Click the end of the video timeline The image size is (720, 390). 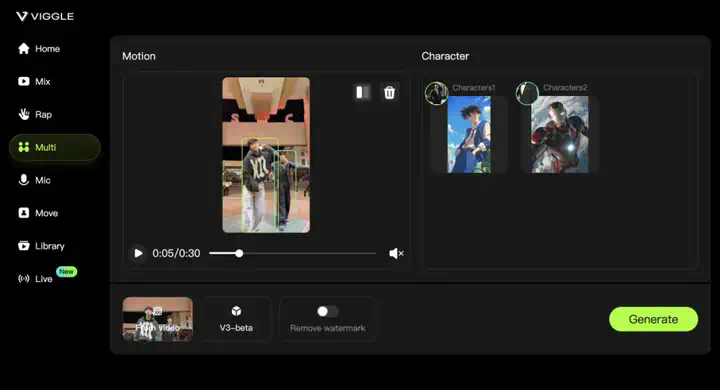click(x=375, y=253)
